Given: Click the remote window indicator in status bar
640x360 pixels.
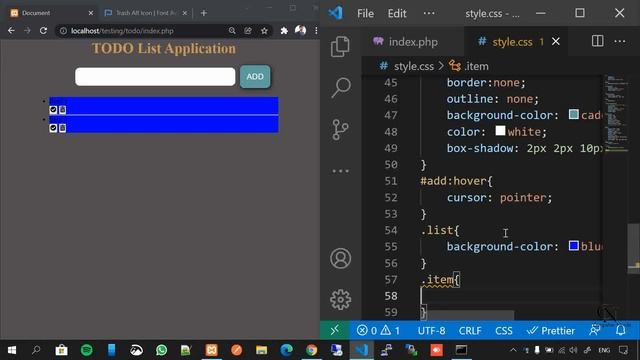Looking at the screenshot, I should (335, 330).
